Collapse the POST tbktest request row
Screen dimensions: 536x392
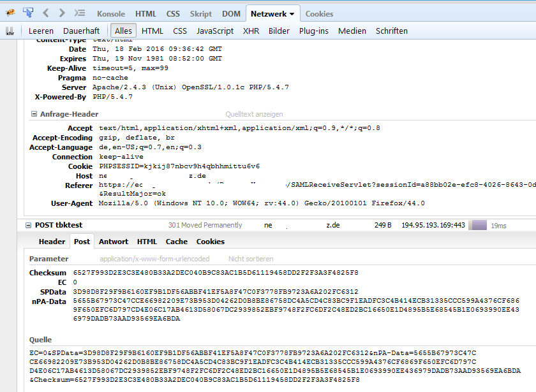[28, 225]
